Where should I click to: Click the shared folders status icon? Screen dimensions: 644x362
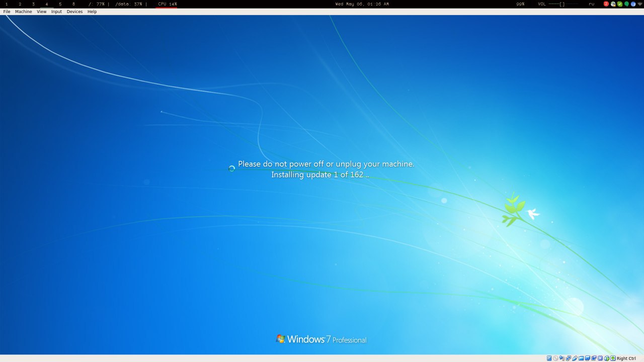click(x=581, y=358)
